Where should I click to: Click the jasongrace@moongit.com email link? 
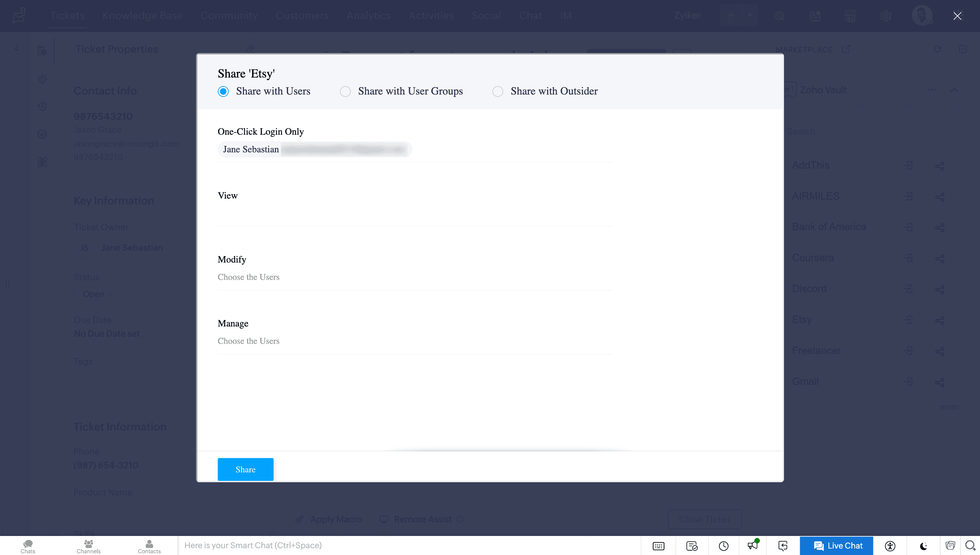[x=126, y=144]
